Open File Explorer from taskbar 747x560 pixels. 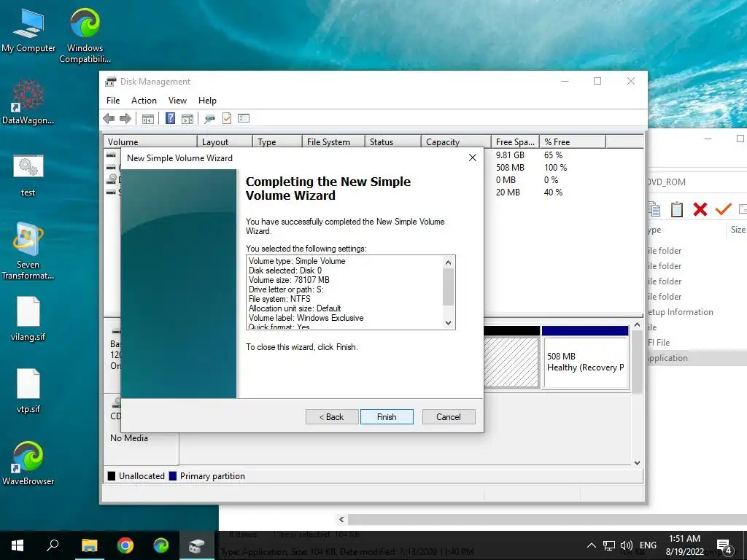tap(89, 545)
